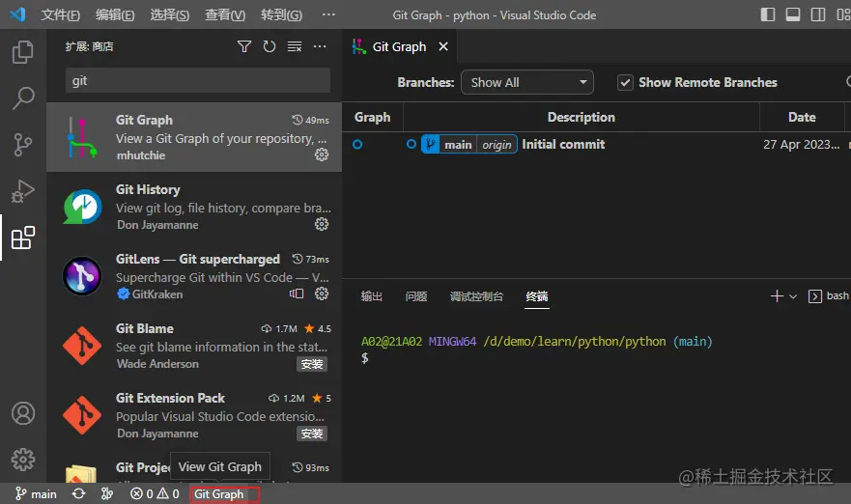Open the 编辑 menu
The image size is (851, 504).
click(115, 14)
